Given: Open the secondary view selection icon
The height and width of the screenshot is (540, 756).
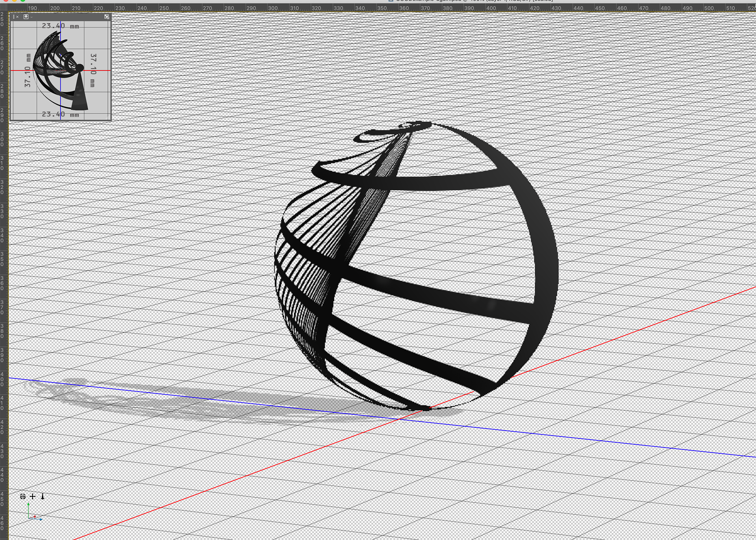Looking at the screenshot, I should 26,17.
